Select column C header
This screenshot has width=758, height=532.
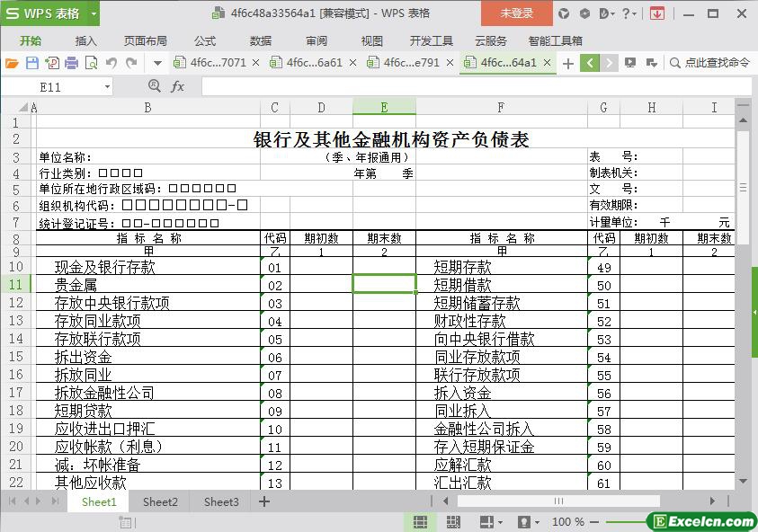[274, 107]
